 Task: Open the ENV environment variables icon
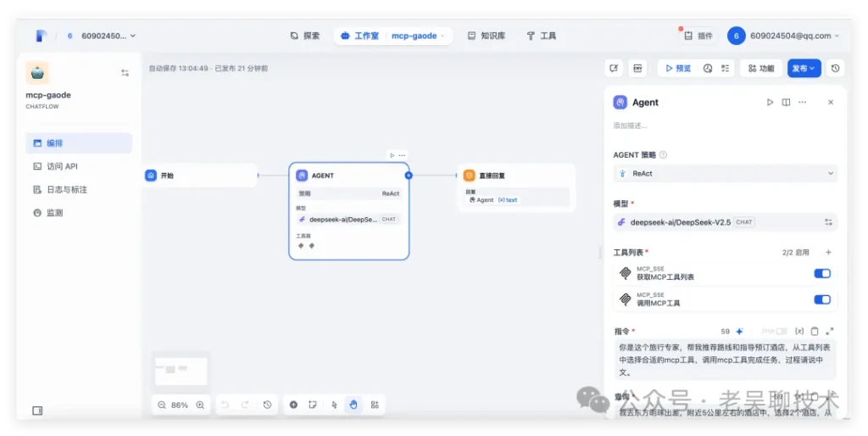637,68
